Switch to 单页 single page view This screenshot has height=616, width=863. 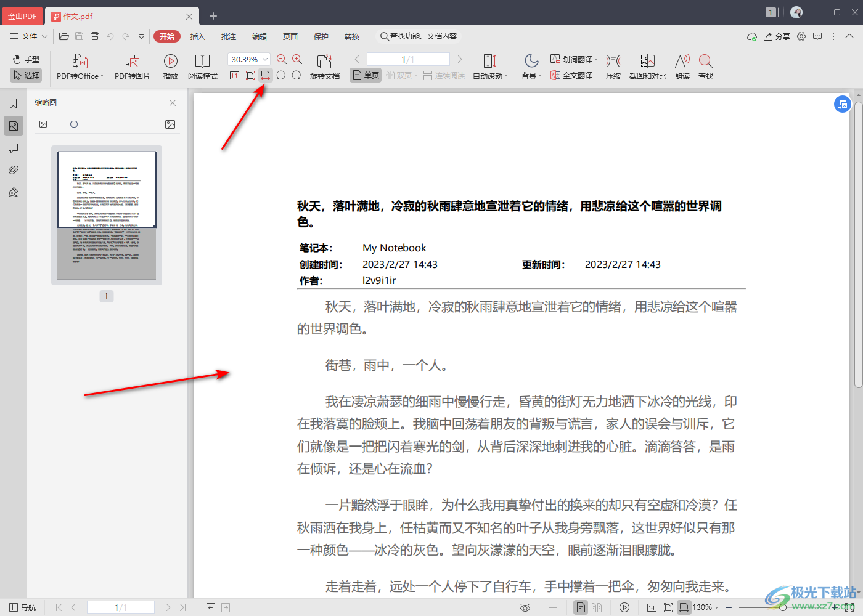366,75
